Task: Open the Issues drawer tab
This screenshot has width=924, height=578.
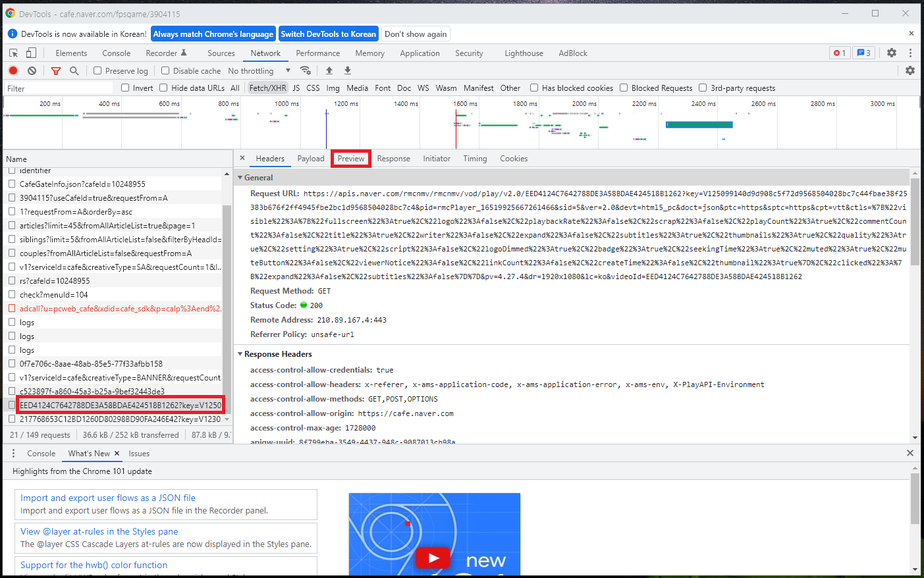Action: coord(139,454)
